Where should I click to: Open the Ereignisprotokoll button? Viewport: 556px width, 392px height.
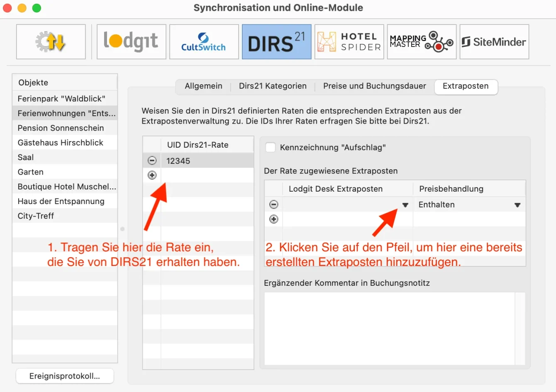pos(65,376)
